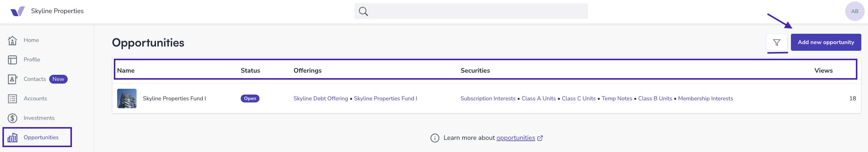This screenshot has width=868, height=152.
Task: Open the filter funnel icon
Action: tap(777, 42)
